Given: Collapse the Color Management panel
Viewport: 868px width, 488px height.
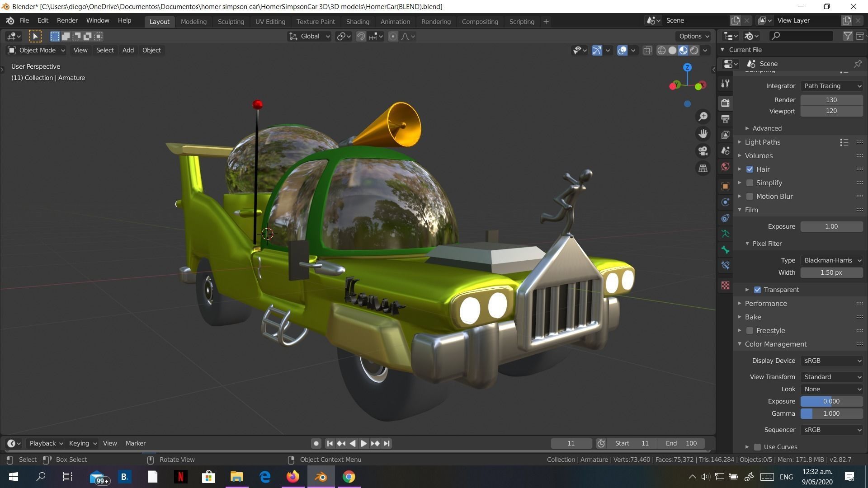Looking at the screenshot, I should tap(775, 344).
